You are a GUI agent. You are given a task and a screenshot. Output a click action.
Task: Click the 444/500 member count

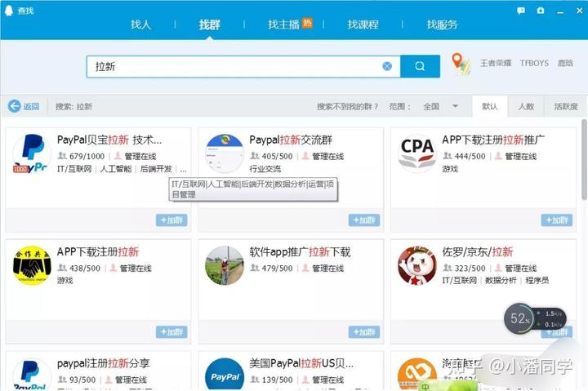click(470, 157)
